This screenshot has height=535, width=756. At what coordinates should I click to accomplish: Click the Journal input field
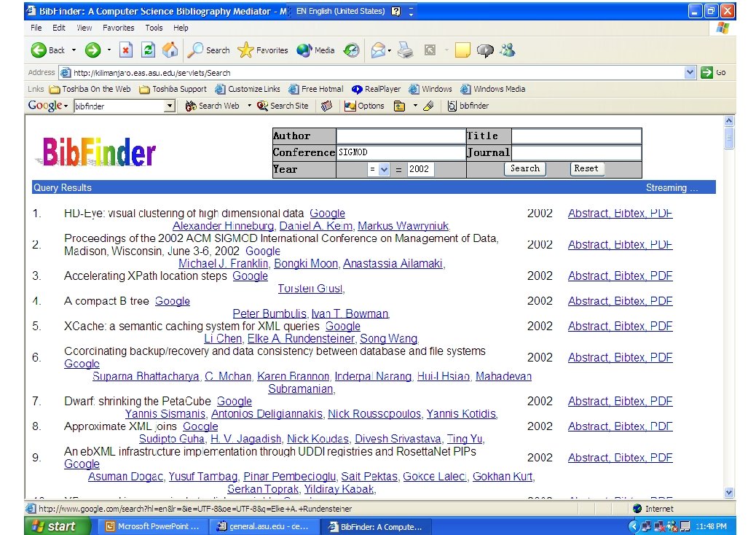click(576, 153)
